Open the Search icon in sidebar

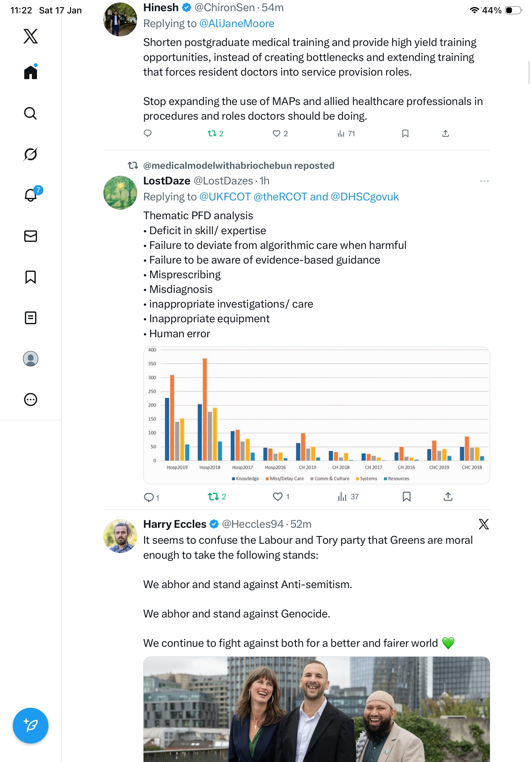[x=31, y=113]
